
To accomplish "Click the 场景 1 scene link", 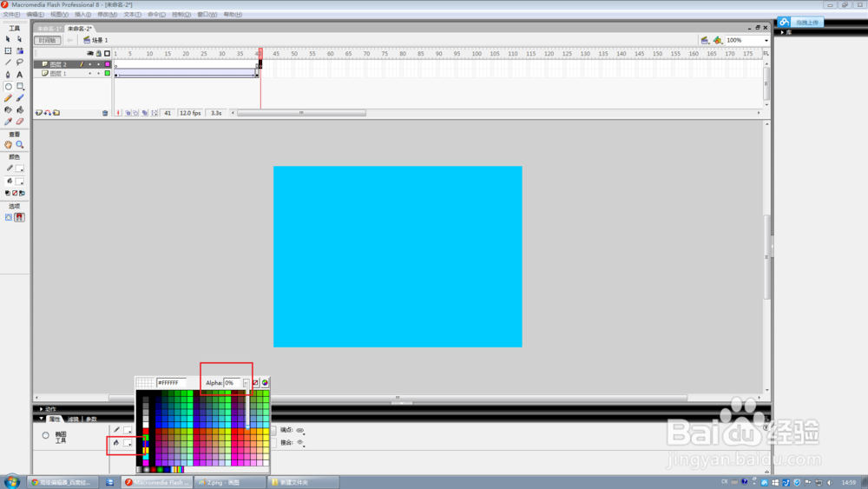I will point(95,41).
